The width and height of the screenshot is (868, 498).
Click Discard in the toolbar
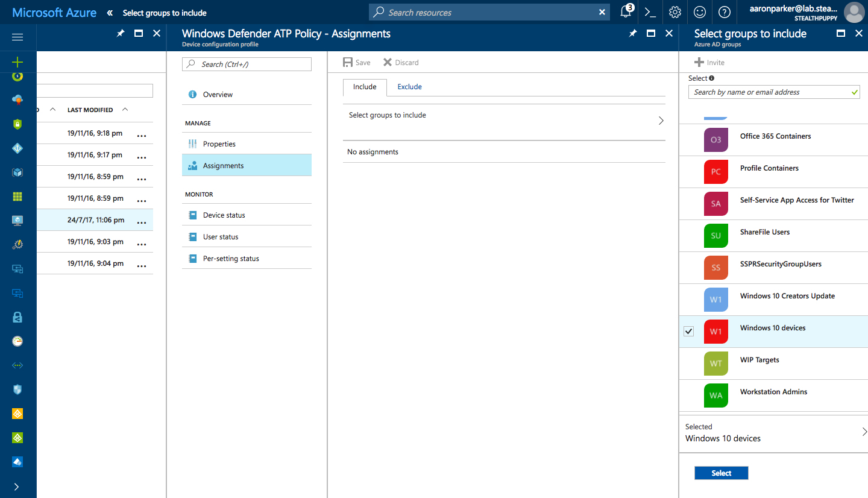tap(401, 63)
